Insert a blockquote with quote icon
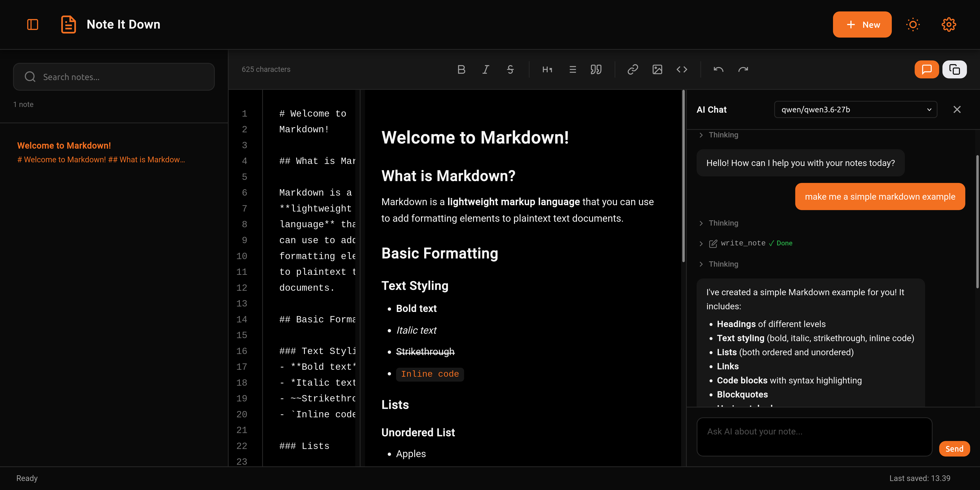980x490 pixels. tap(596, 69)
